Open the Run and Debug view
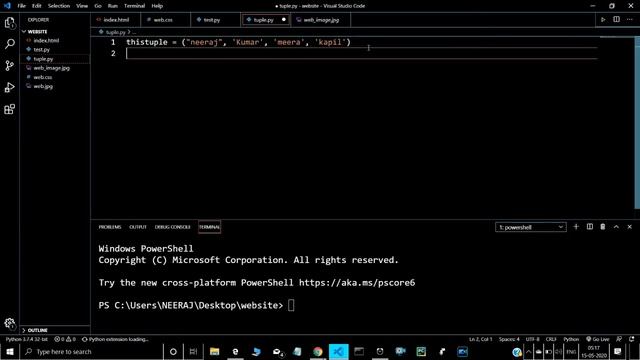This screenshot has height=360, width=640. 10,87
